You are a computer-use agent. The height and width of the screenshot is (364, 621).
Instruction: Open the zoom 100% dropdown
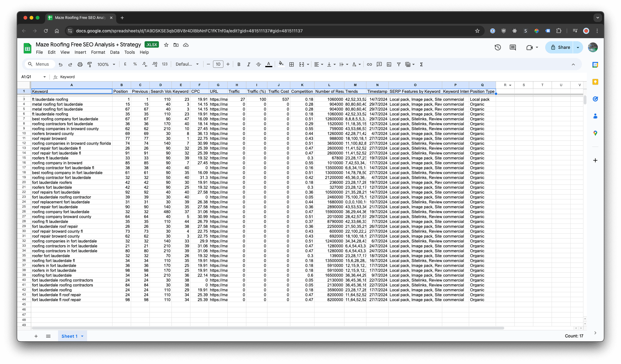point(106,64)
